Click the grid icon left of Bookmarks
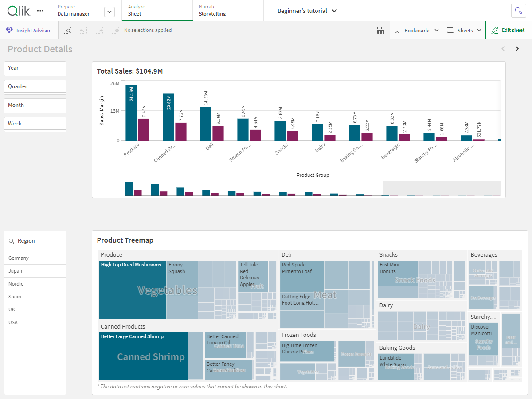Screen dimensions: 532x399 380,30
